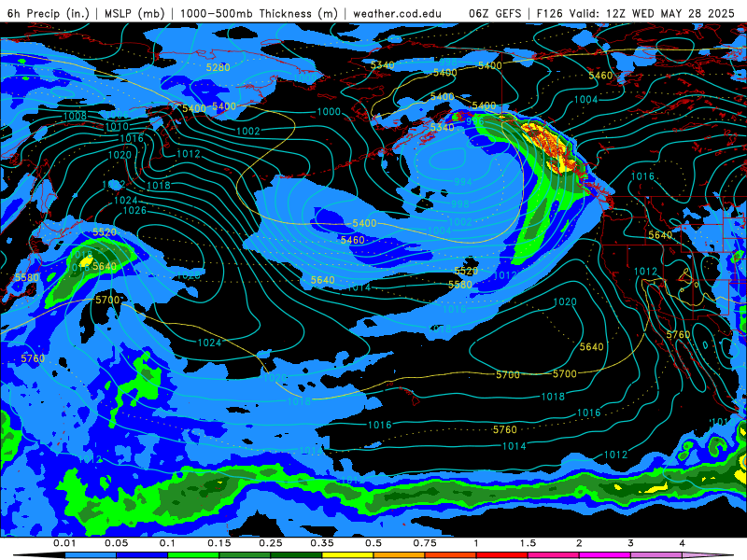Select the bright green 0.1–0.15 legend swatch
747x560 pixels.
coord(193,555)
